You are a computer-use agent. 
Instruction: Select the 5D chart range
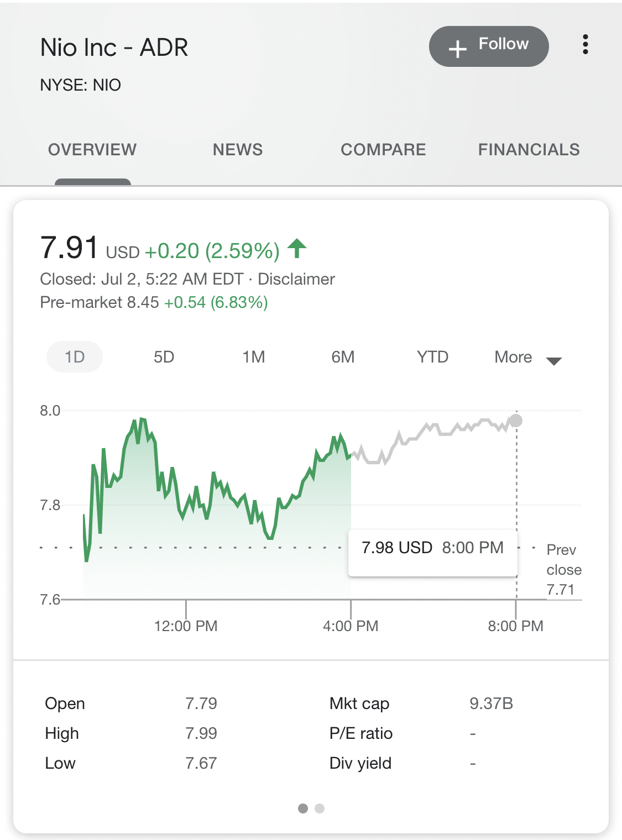164,357
